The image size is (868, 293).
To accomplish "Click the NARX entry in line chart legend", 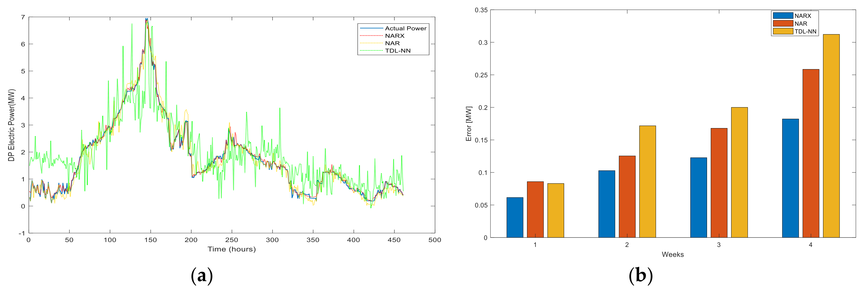I will (395, 36).
